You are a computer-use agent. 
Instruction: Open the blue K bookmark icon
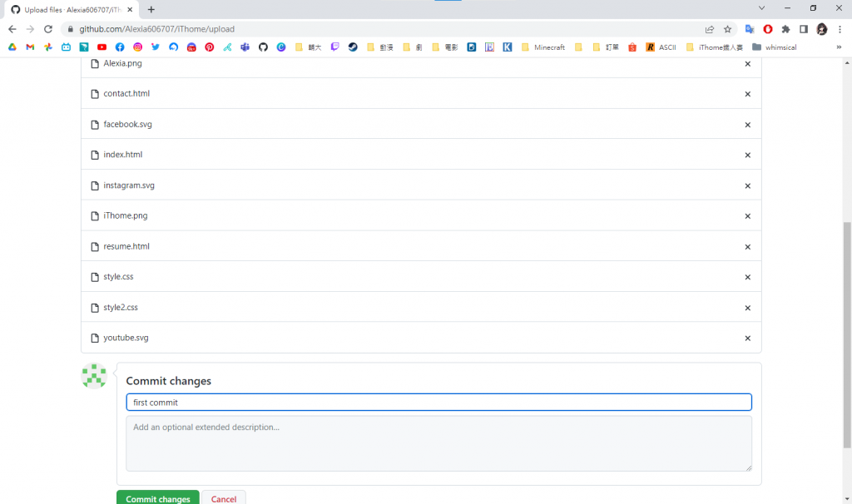[x=507, y=47]
